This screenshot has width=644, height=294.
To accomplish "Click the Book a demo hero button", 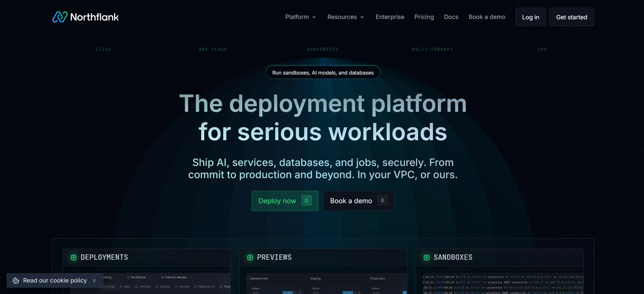I will 359,201.
